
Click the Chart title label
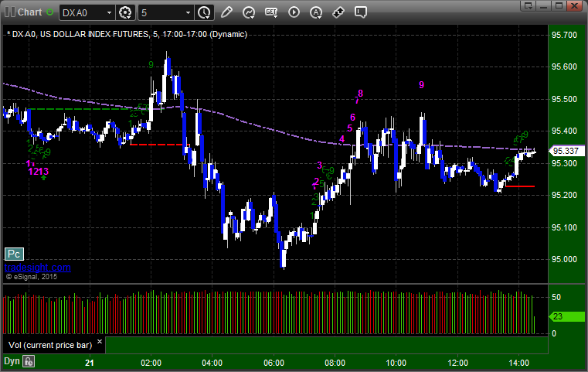point(30,12)
